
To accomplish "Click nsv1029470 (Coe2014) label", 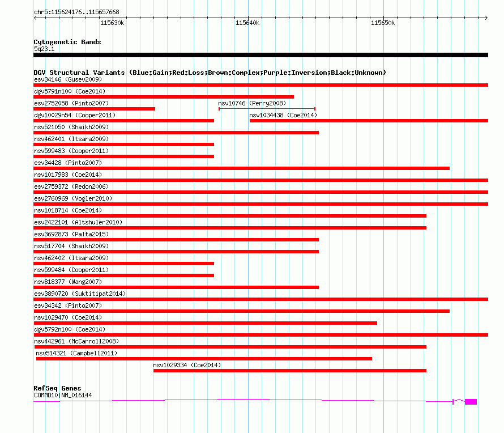I will click(x=68, y=317).
